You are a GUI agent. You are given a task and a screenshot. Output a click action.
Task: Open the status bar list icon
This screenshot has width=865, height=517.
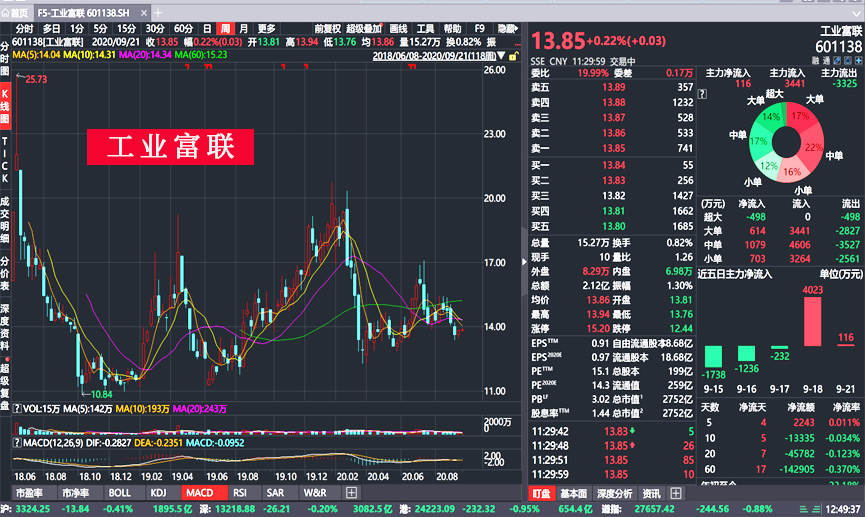pyautogui.click(x=803, y=509)
